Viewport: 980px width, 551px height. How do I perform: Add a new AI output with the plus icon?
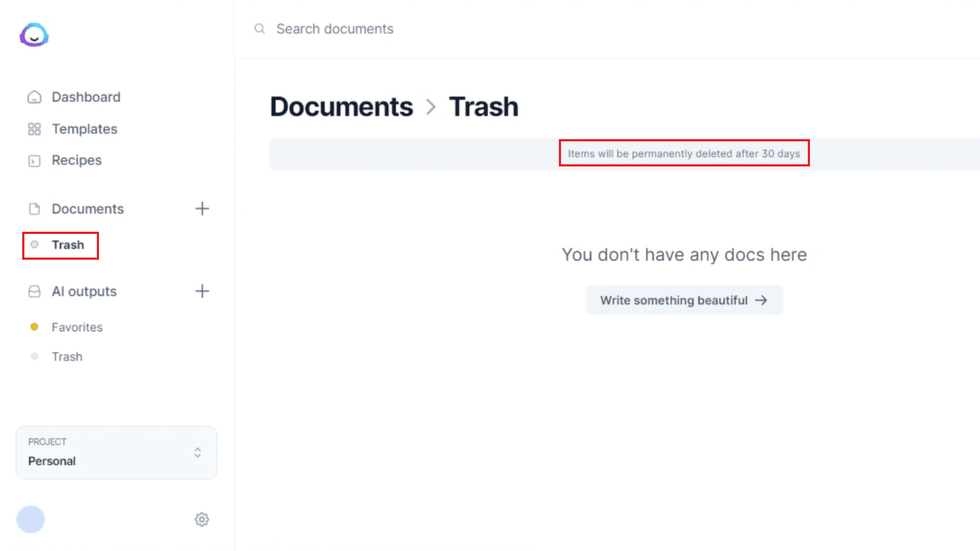pyautogui.click(x=202, y=291)
